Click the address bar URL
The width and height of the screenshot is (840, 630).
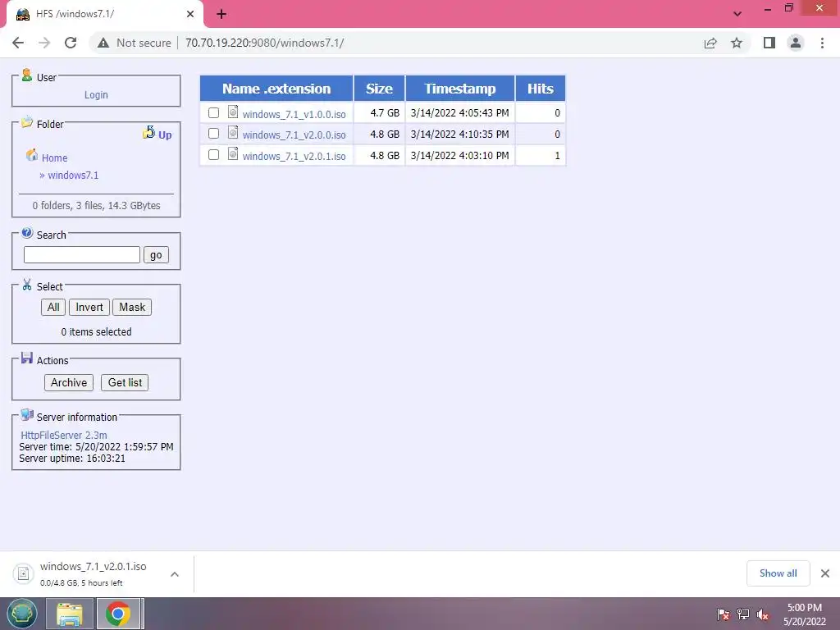265,43
